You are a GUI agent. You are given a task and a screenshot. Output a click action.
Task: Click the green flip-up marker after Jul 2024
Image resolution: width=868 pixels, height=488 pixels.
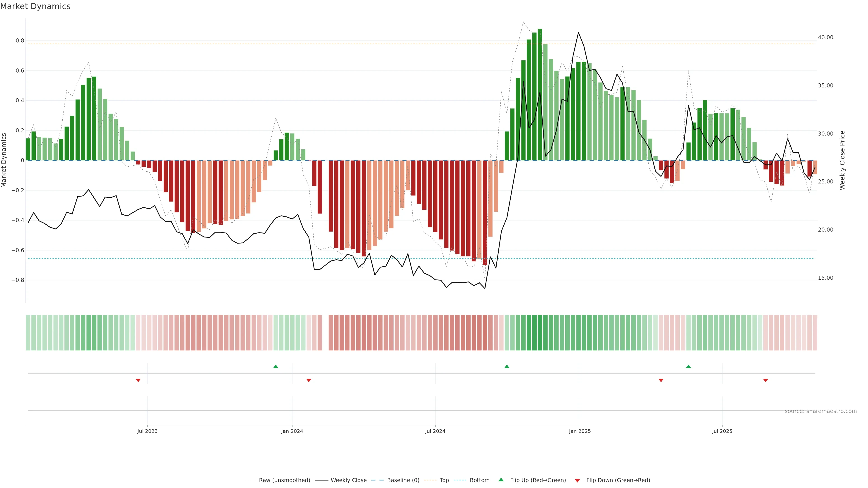507,366
